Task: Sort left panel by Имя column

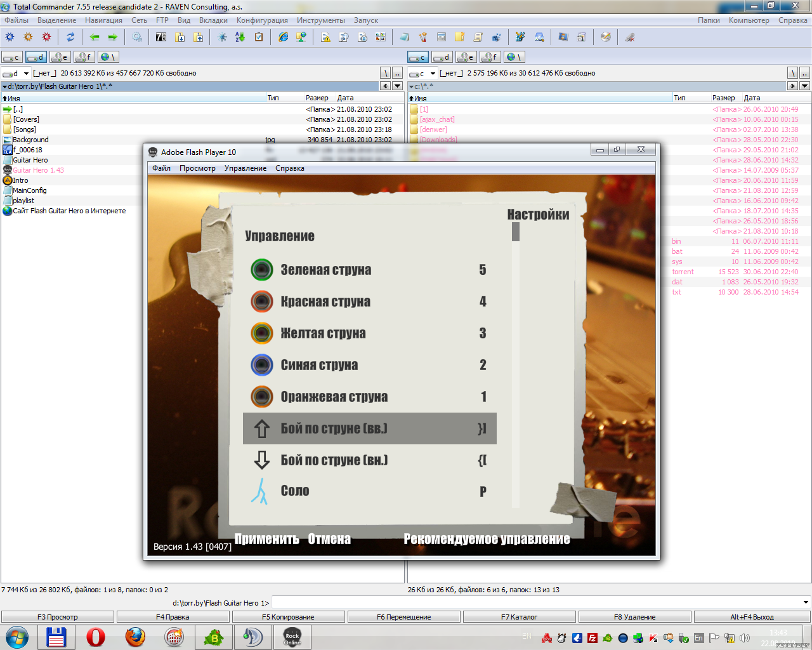Action: (x=133, y=98)
